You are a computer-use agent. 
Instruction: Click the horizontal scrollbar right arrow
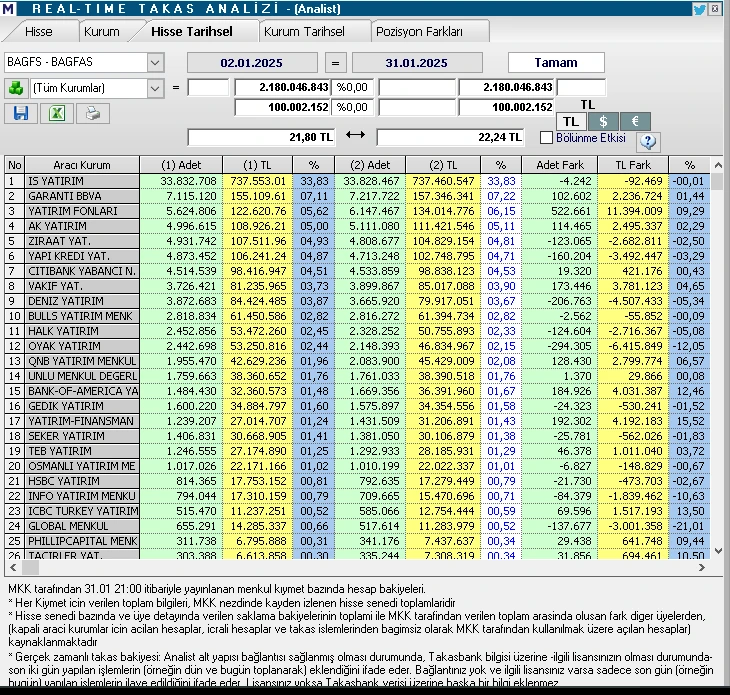click(702, 567)
